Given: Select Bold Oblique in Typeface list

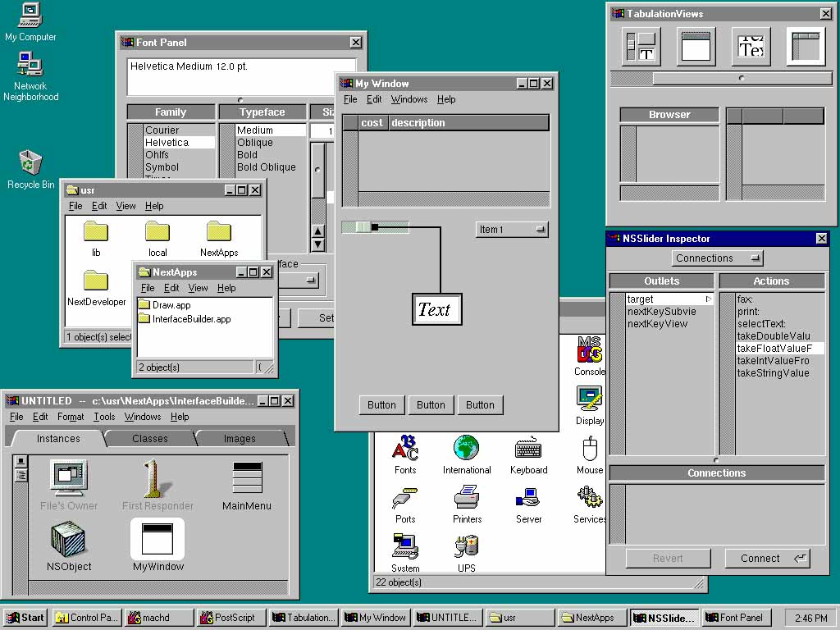Looking at the screenshot, I should (x=266, y=167).
